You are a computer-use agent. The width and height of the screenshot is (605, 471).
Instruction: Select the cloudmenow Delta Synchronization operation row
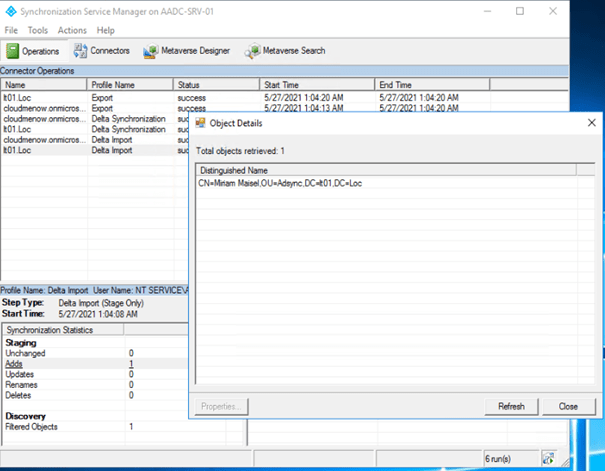(44, 119)
